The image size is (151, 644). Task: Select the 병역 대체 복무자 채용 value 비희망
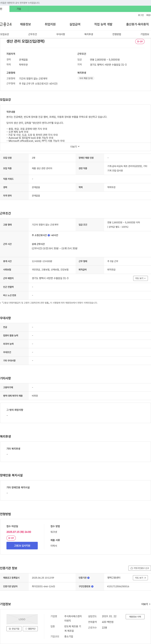[35, 396]
